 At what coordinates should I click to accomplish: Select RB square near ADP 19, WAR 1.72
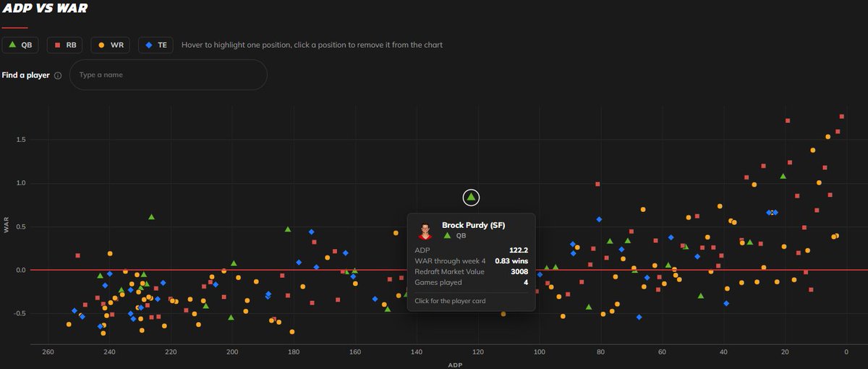788,121
